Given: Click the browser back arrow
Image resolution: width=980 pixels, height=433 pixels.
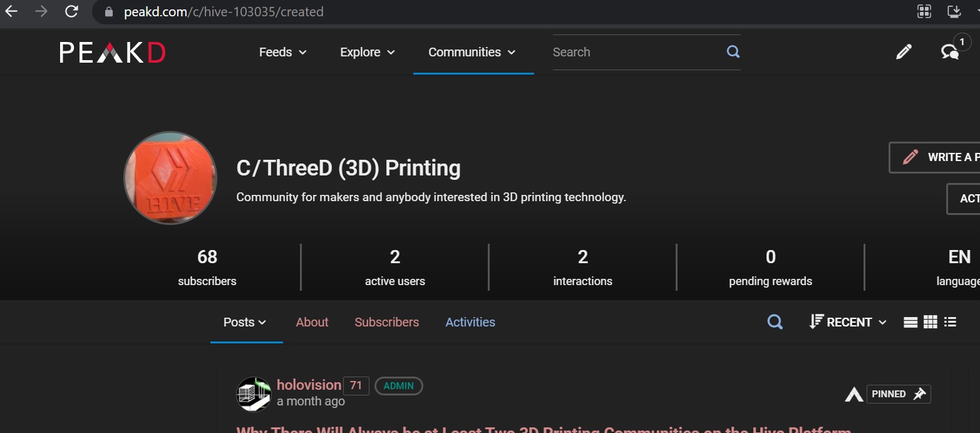Looking at the screenshot, I should 12,11.
